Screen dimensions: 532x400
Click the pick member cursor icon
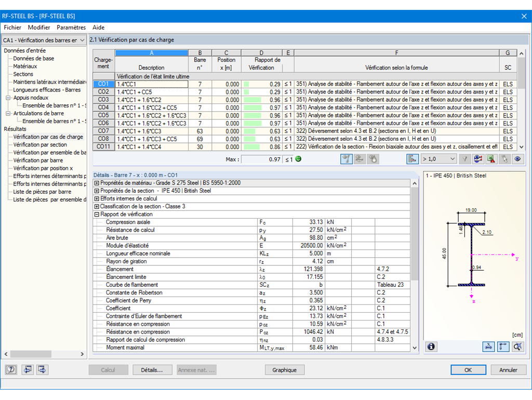pyautogui.click(x=504, y=159)
